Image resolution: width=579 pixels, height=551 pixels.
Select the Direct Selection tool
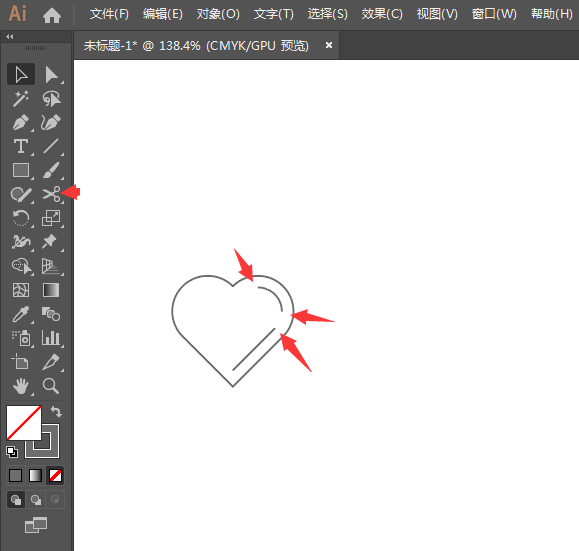51,75
